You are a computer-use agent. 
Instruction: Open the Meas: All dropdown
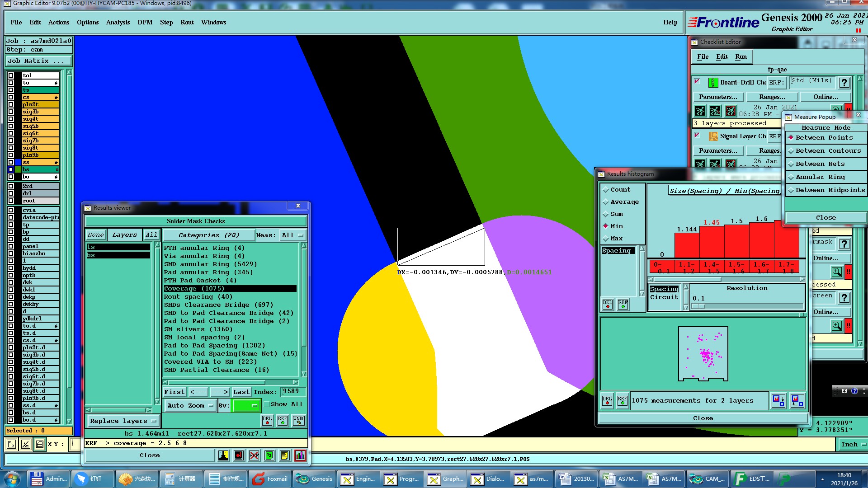pos(292,235)
